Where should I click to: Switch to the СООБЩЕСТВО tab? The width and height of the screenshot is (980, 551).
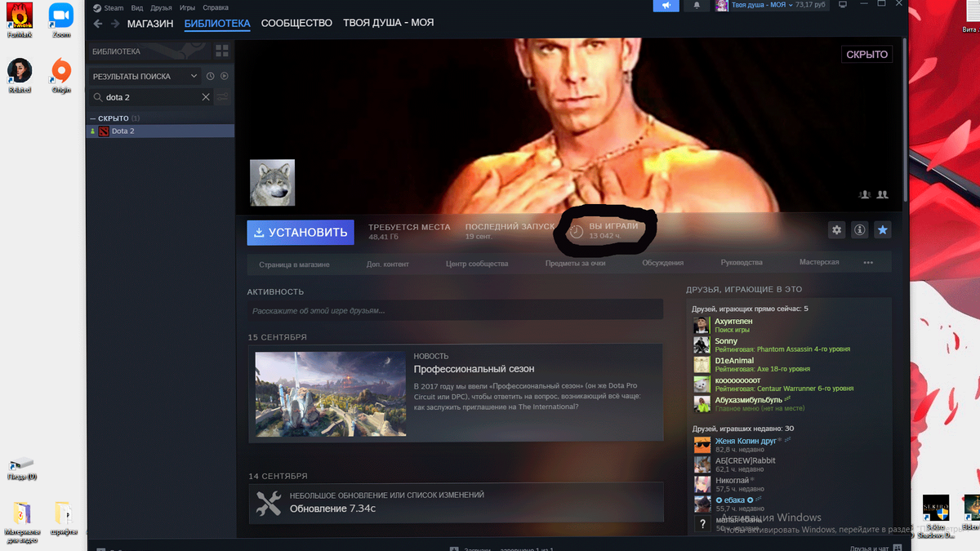(x=296, y=24)
